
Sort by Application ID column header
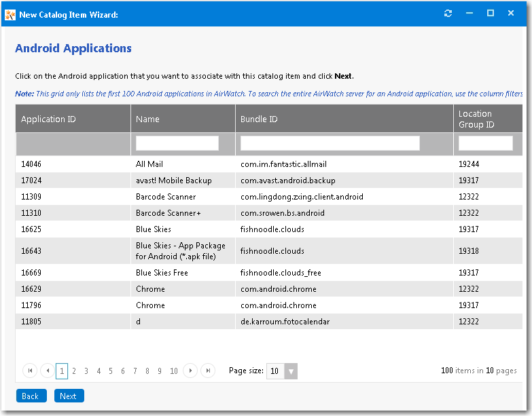[49, 119]
